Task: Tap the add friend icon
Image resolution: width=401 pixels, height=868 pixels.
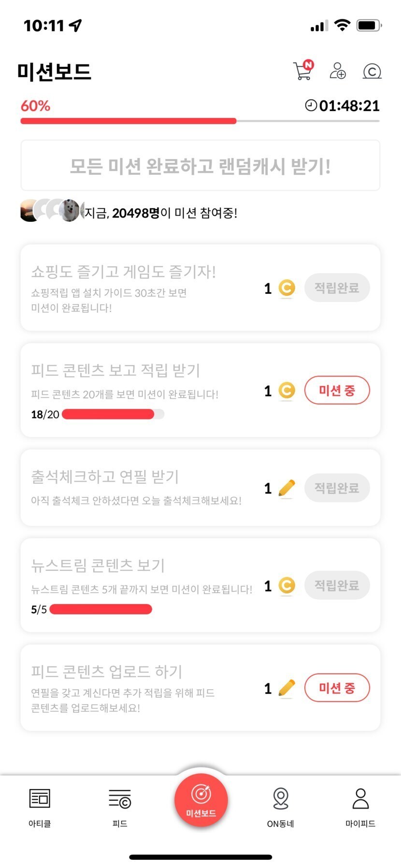Action: point(338,71)
